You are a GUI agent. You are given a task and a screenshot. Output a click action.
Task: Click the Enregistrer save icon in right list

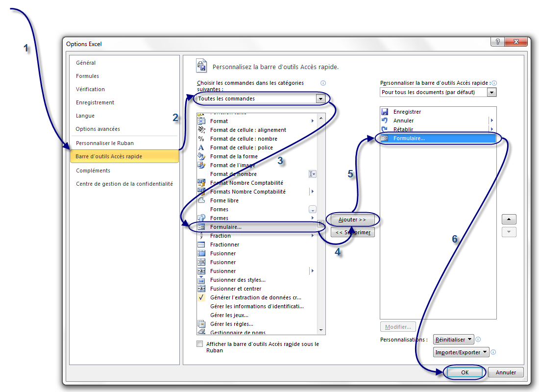click(385, 112)
